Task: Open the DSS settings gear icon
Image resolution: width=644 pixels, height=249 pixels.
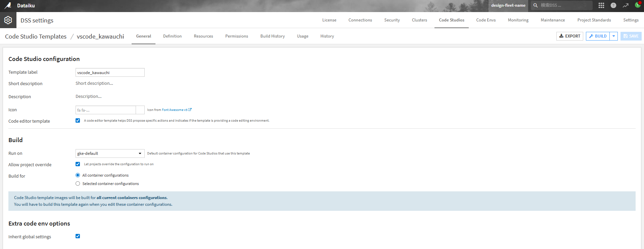Action: tap(8, 20)
